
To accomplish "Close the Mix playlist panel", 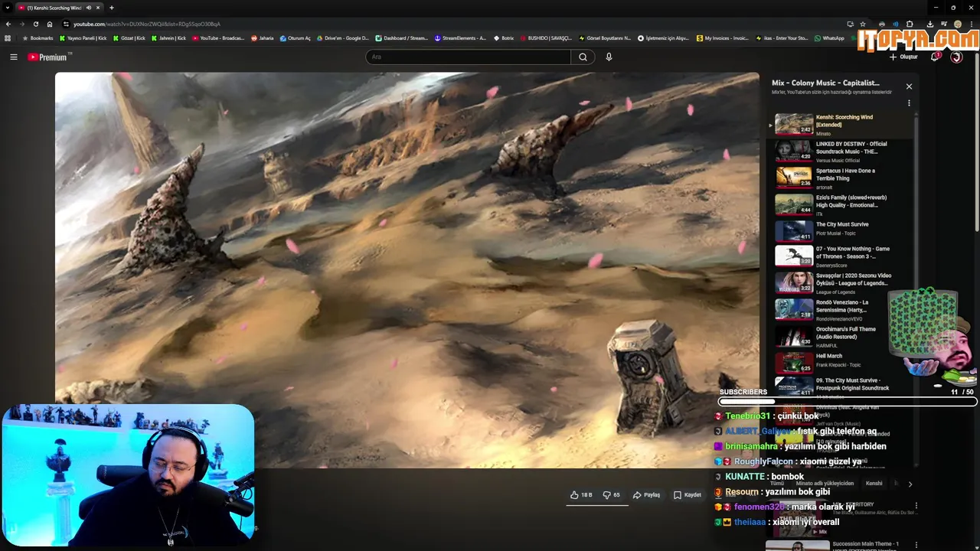I will click(x=909, y=86).
